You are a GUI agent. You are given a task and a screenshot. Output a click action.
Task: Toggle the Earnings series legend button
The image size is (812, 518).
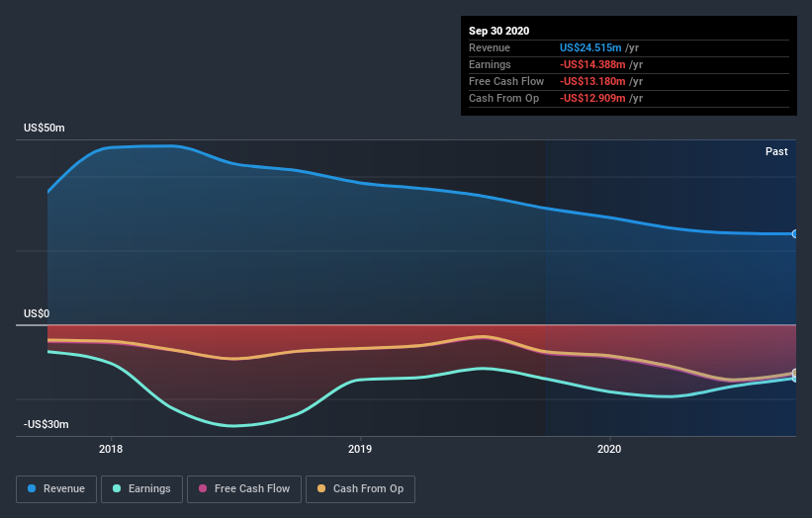(141, 489)
